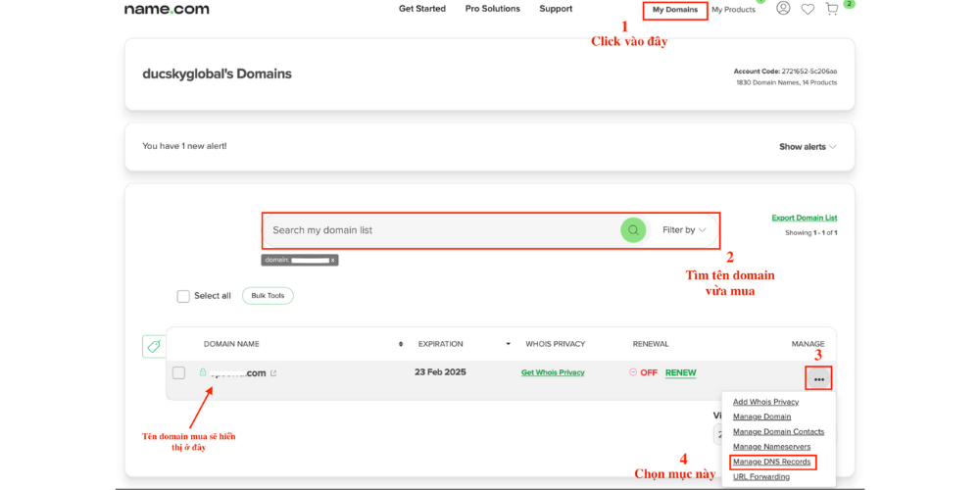The height and width of the screenshot is (490, 980).
Task: Remove the domain filter chip
Action: pos(332,261)
